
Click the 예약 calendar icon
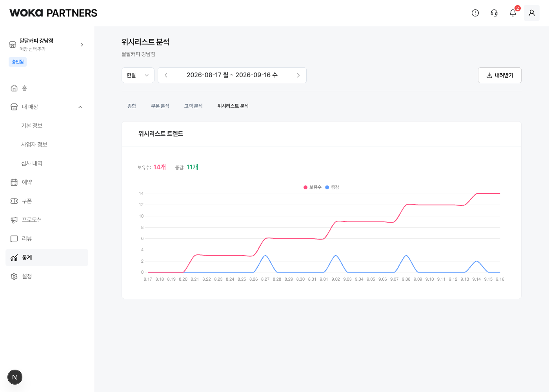(x=14, y=182)
